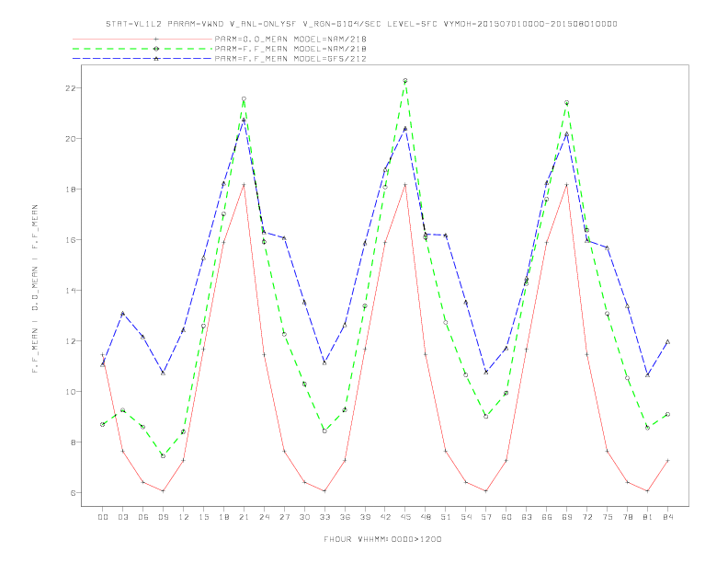This screenshot has width=728, height=563.
Task: Click x-axis forecast hour label 39
Action: [x=365, y=517]
